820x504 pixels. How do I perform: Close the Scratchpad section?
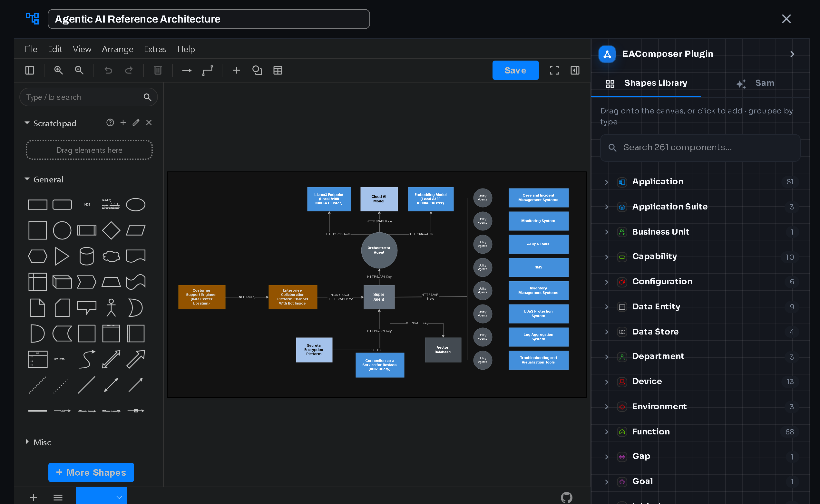pyautogui.click(x=149, y=123)
